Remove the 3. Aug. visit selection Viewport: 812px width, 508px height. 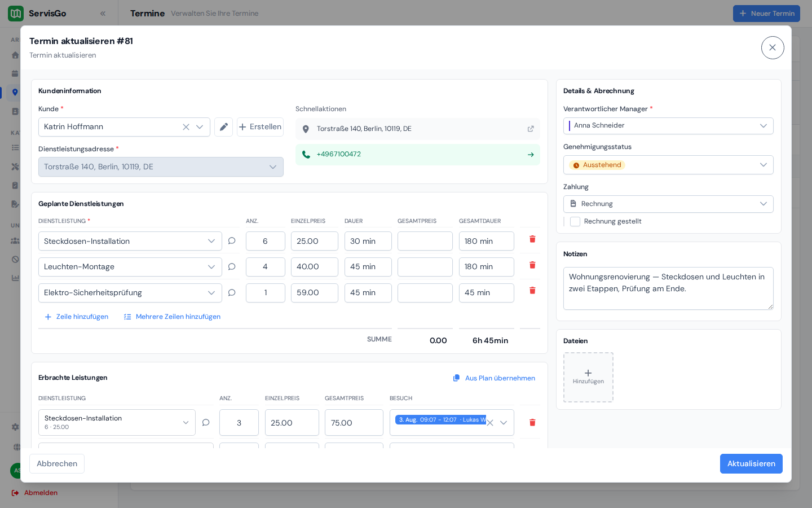(x=490, y=423)
